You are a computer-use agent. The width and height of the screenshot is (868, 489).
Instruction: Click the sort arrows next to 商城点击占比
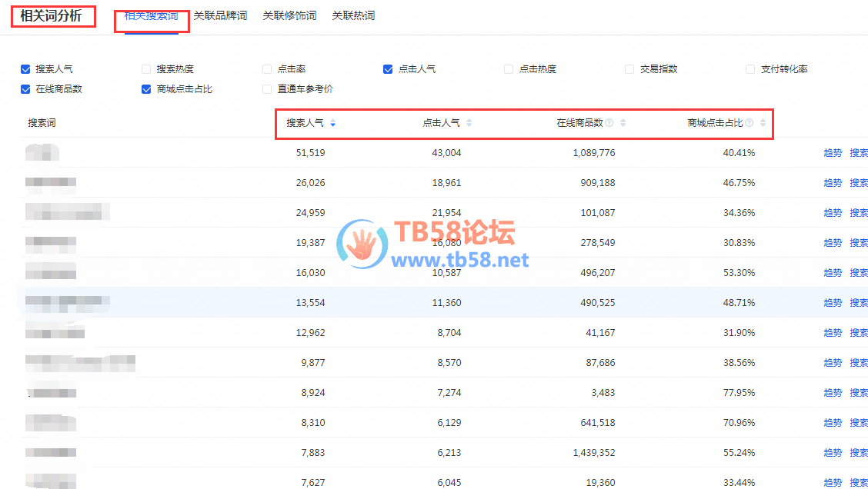click(x=763, y=123)
